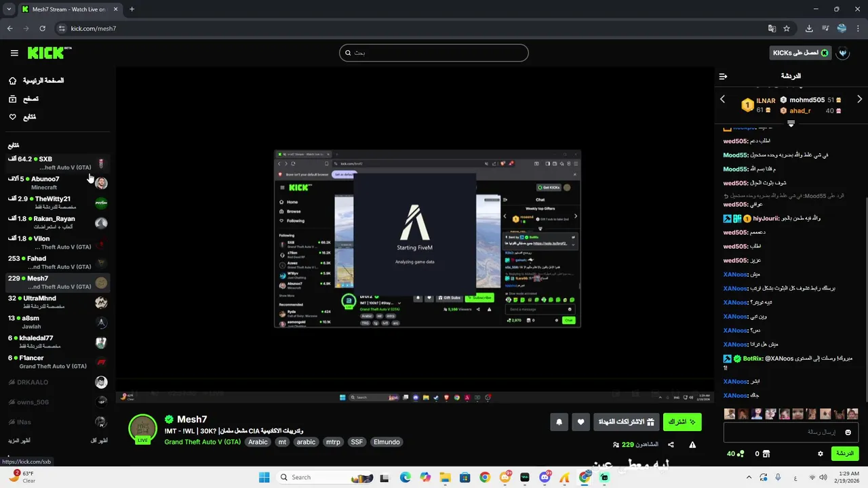Bookmark this page with star icon
This screenshot has height=488, width=868.
pyautogui.click(x=787, y=28)
